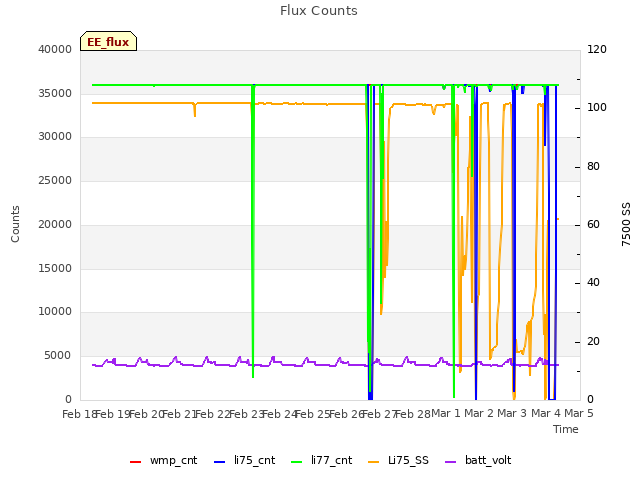The width and height of the screenshot is (640, 480).
Task: Click the 5000 left axis label
Action: pos(58,356)
